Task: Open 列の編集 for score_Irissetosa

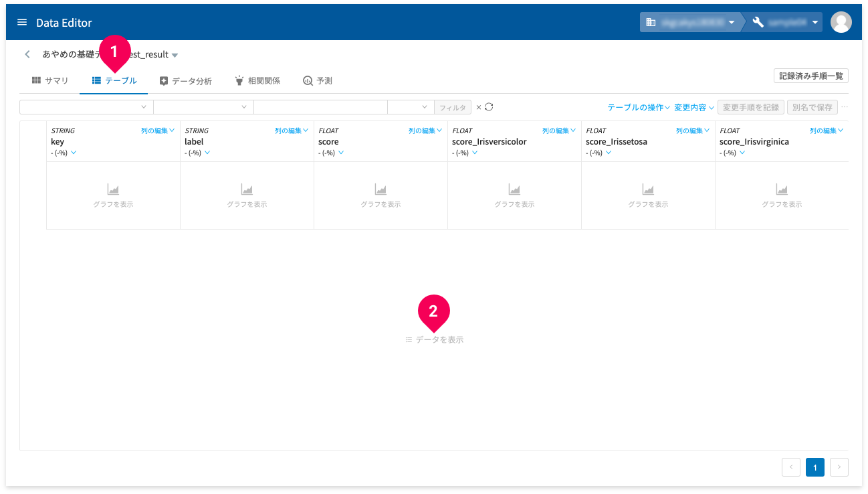Action: click(693, 131)
